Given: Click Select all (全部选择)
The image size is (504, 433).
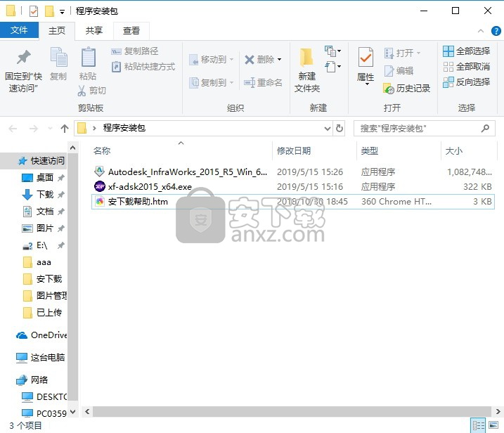Looking at the screenshot, I should (x=466, y=51).
